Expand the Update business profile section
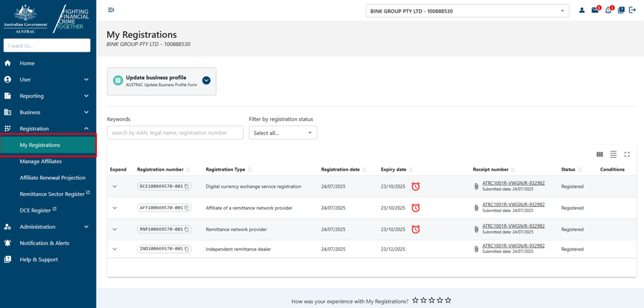 pos(206,80)
